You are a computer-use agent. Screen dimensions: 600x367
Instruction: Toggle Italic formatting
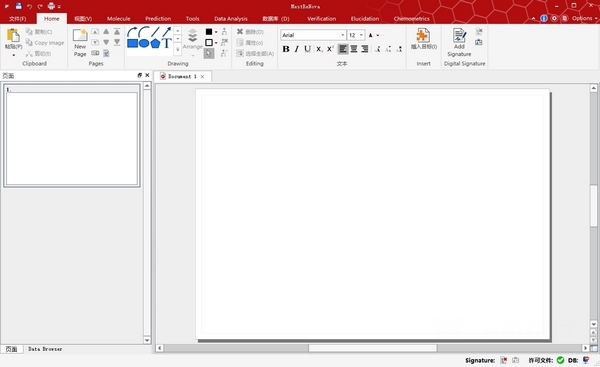(x=297, y=49)
